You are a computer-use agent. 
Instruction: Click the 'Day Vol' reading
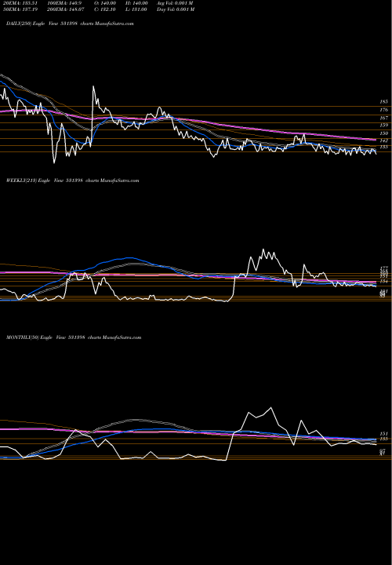tap(176, 9)
